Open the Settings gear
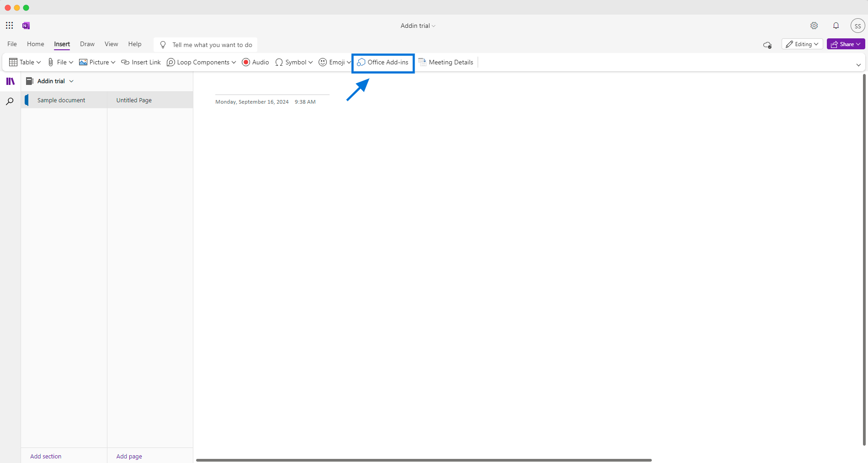Screen dimensions: 868x463 click(x=814, y=26)
